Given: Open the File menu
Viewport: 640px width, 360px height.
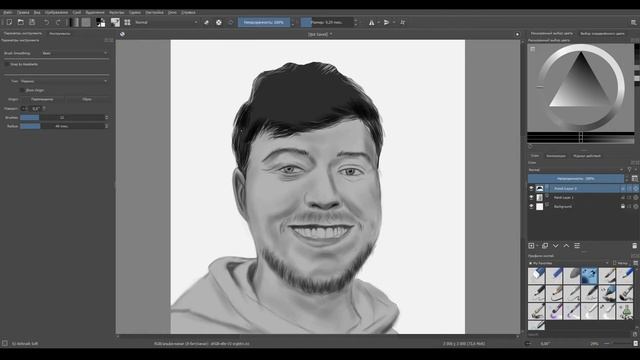Looking at the screenshot, I should (x=8, y=12).
